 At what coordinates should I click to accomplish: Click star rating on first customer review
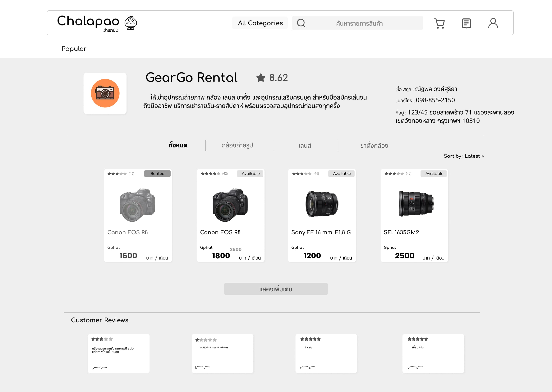[102, 339]
